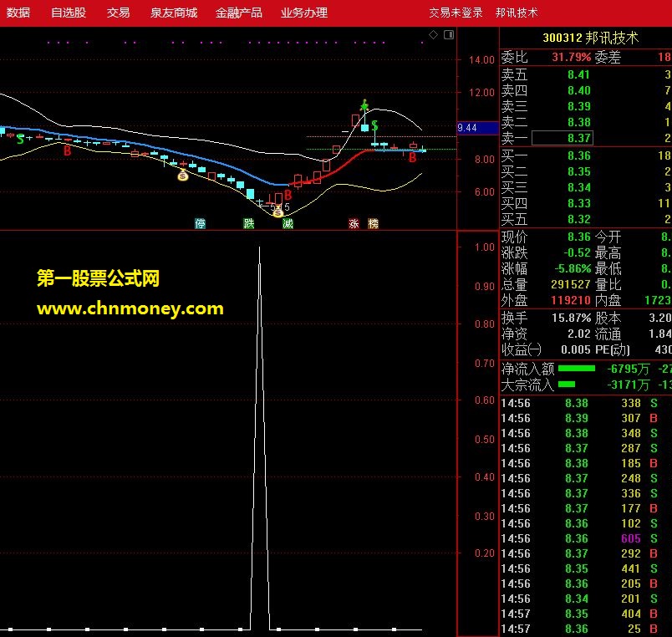The image size is (672, 637).
Task: Click the 卖五 price 8.41
Action: click(578, 74)
